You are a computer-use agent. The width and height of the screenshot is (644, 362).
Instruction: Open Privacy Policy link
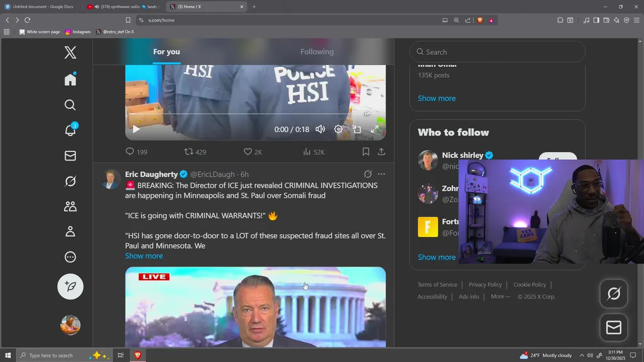[x=485, y=285]
